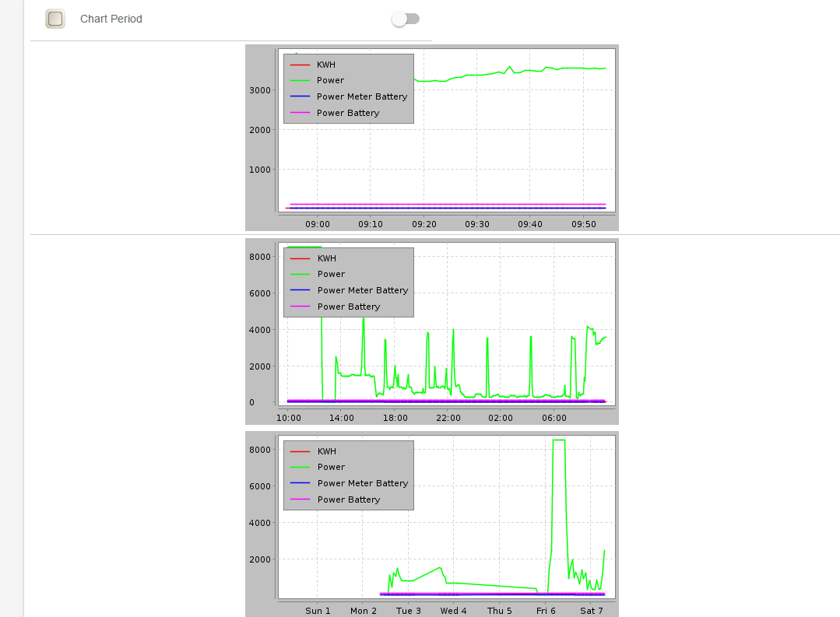Click the weekly chart legend box
The height and width of the screenshot is (617, 840).
[x=348, y=475]
